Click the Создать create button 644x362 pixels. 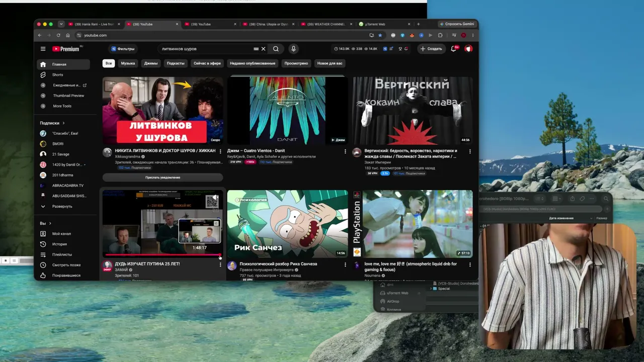[431, 49]
